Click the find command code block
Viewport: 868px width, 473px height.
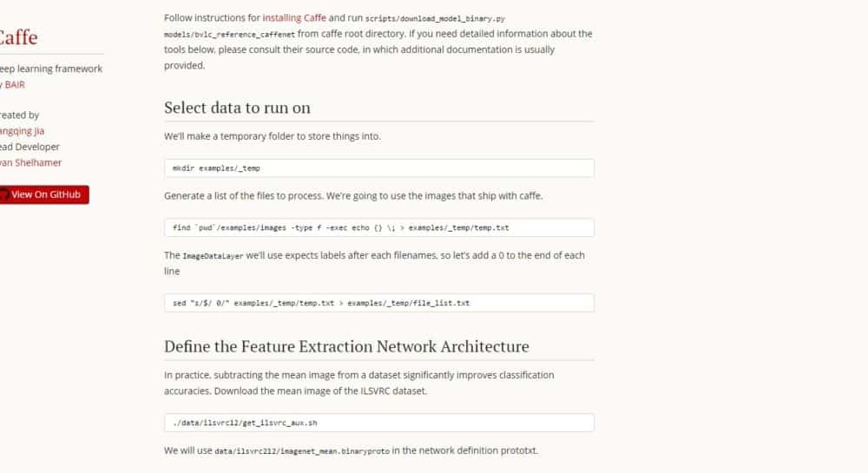click(x=378, y=227)
